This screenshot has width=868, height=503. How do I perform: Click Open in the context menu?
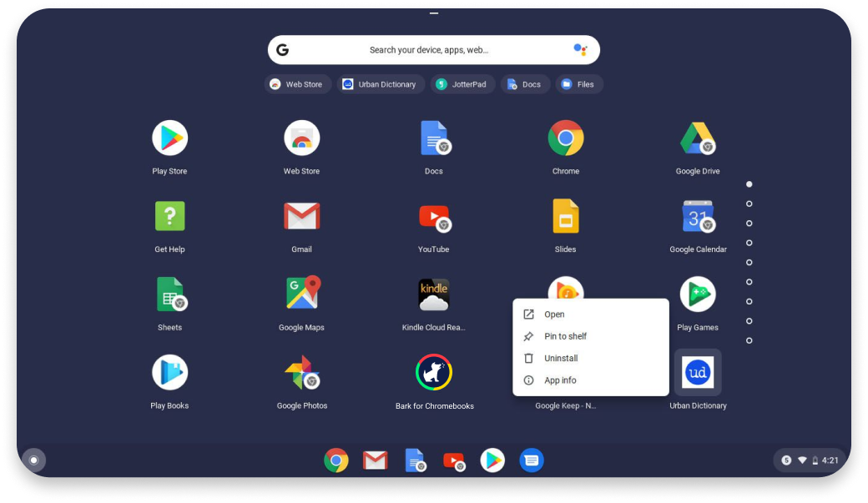554,314
